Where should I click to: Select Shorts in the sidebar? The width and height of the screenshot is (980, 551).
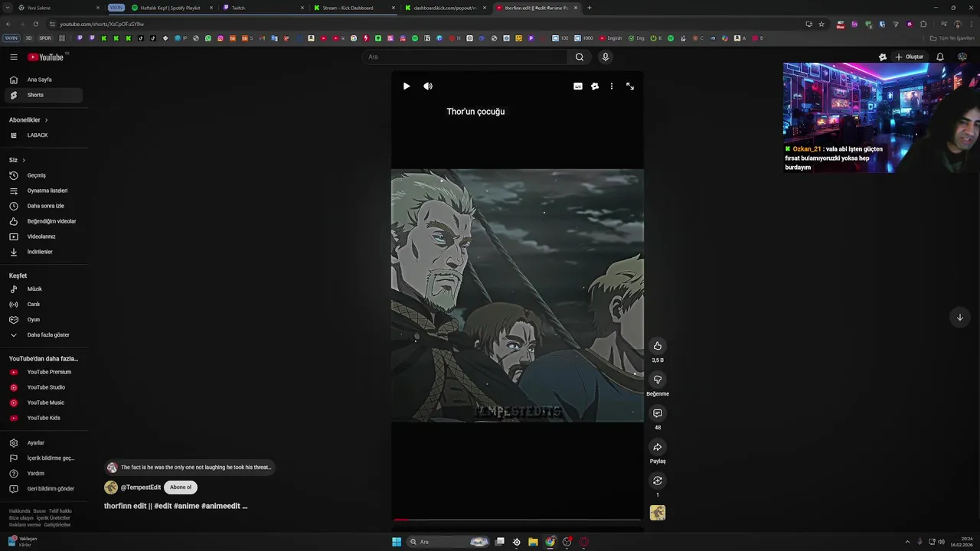[x=44, y=95]
